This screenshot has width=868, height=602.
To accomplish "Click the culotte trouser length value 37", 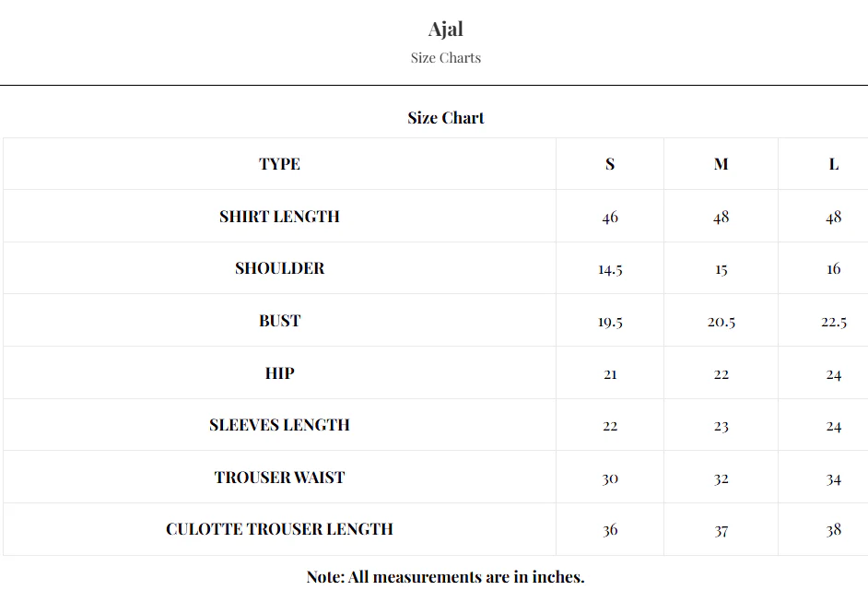I will [x=721, y=531].
